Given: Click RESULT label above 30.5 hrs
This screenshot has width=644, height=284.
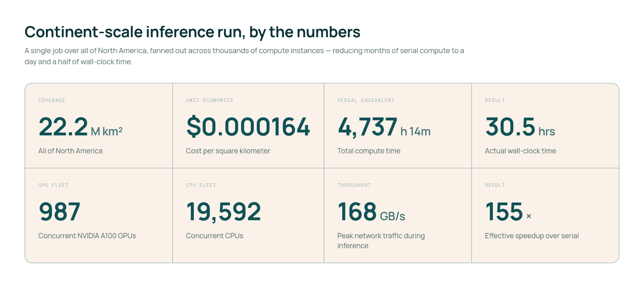Looking at the screenshot, I should 495,100.
